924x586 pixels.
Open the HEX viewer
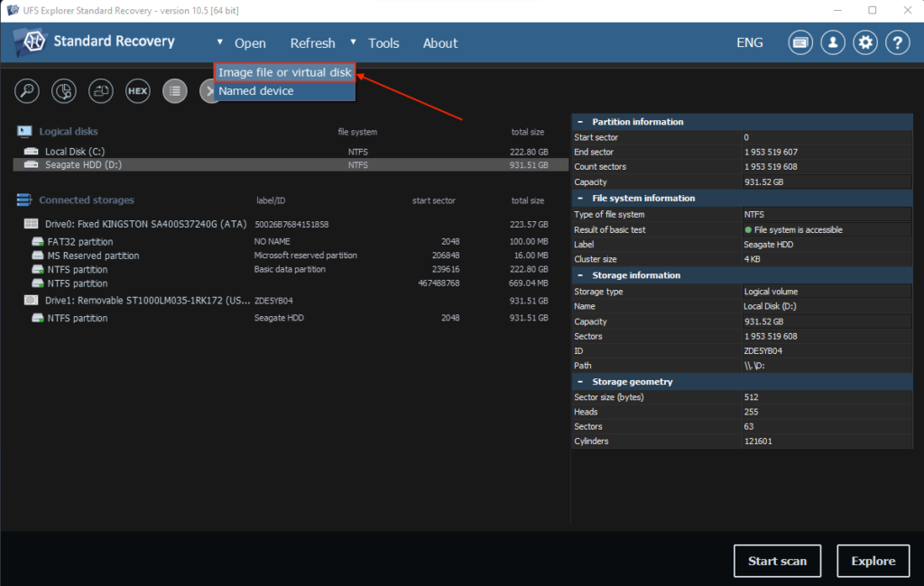[x=137, y=91]
